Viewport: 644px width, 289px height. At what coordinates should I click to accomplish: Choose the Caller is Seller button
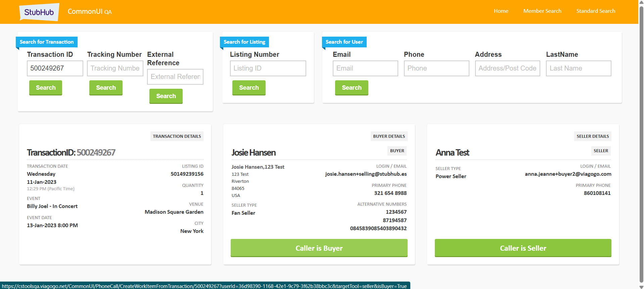[x=522, y=248]
